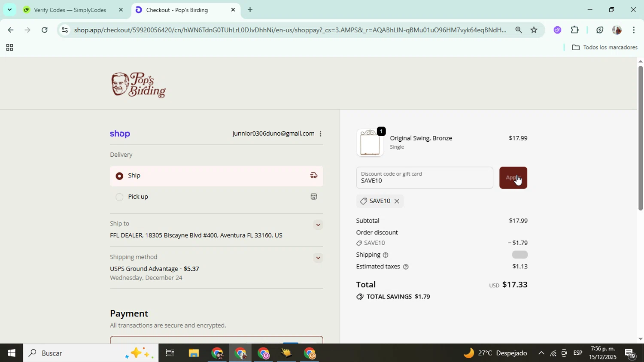Switch to Verify Codes SimplyCodes tab
644x362 pixels.
pos(70,10)
